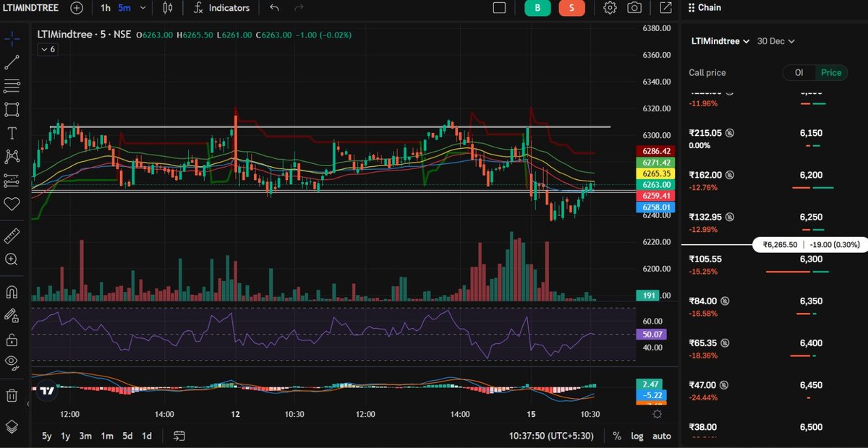Viewport: 868px width, 448px height.
Task: Open chart settings gear in top bar
Action: click(610, 8)
